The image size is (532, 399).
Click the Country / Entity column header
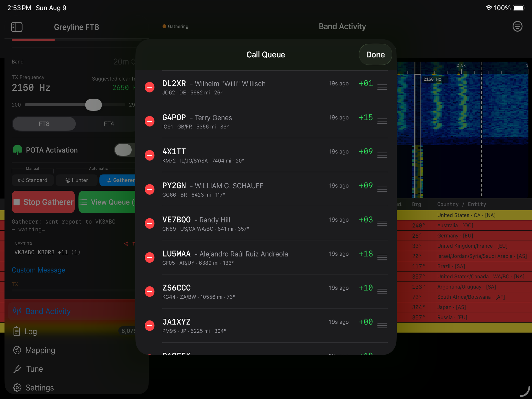pyautogui.click(x=461, y=204)
